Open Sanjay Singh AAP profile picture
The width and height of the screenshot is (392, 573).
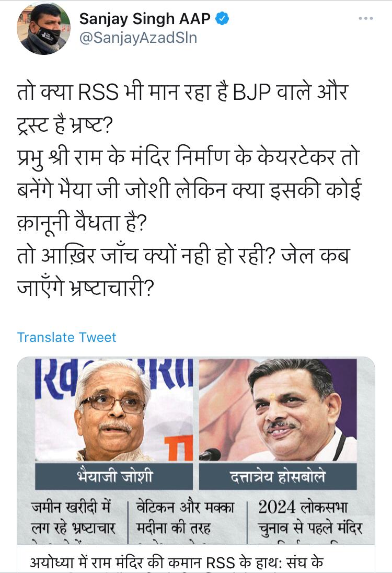44,28
